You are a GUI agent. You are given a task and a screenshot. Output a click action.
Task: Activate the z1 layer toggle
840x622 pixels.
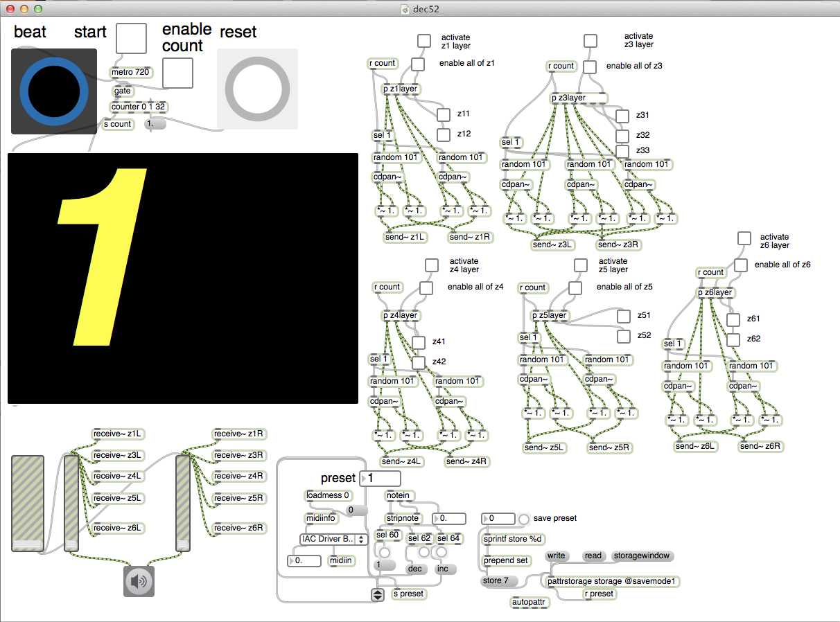coord(423,40)
